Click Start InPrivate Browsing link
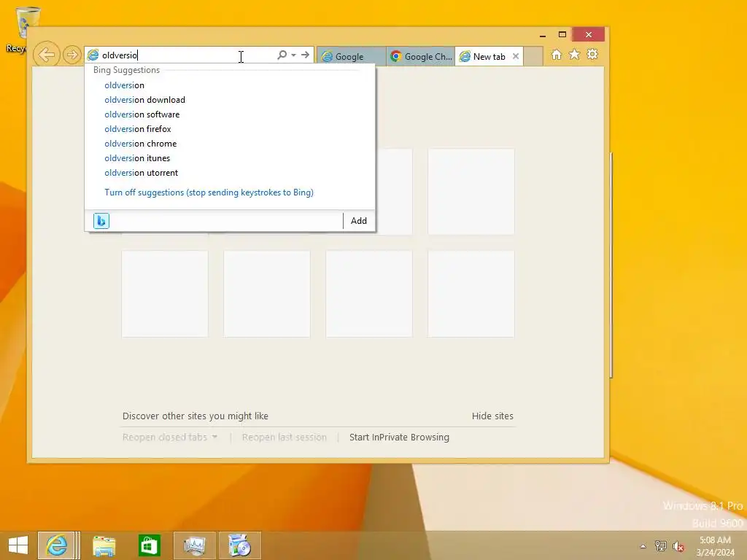 point(399,437)
